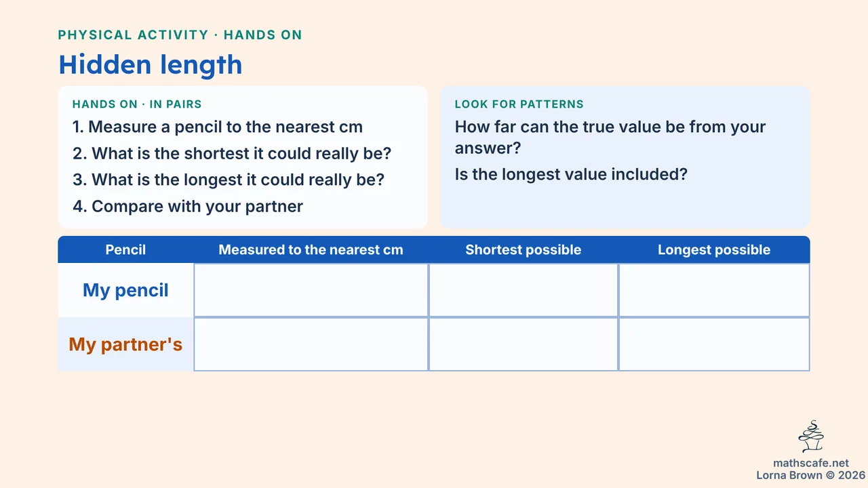Click step 4 Compare with your partner

[x=188, y=206]
